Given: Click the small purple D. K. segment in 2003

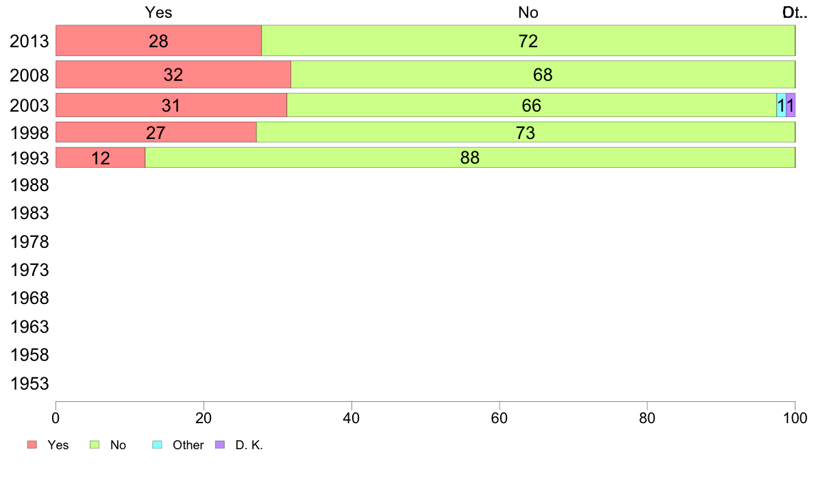Looking at the screenshot, I should [791, 105].
